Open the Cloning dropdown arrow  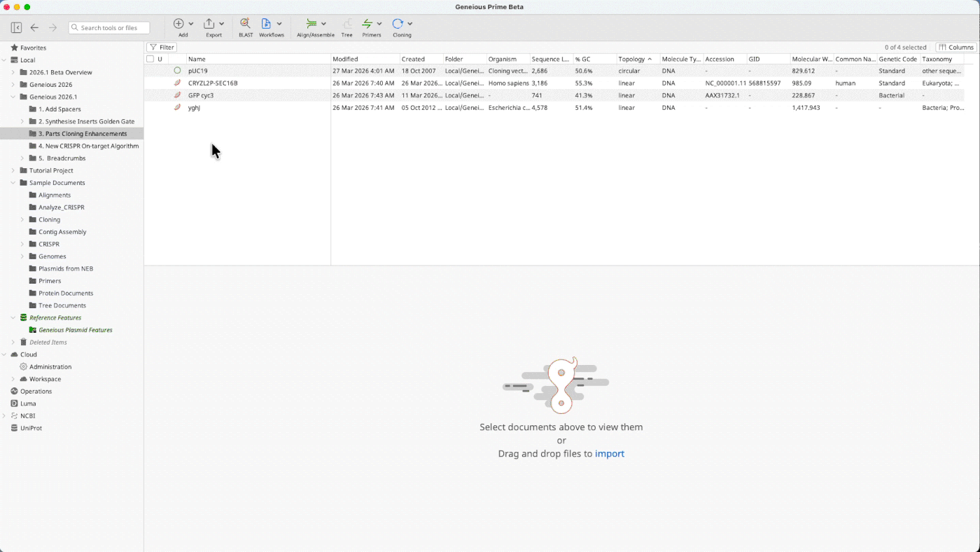(x=410, y=24)
